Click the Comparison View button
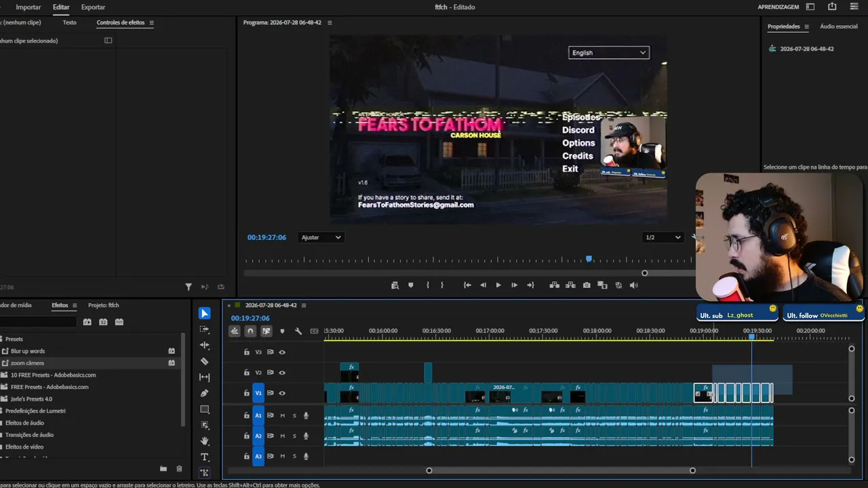This screenshot has width=868, height=488. pos(602,285)
